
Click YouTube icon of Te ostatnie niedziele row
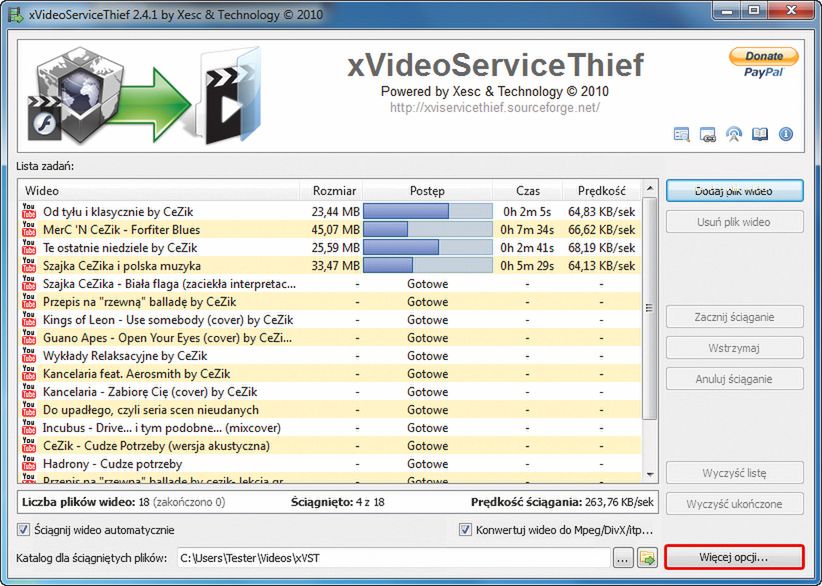pos(29,247)
